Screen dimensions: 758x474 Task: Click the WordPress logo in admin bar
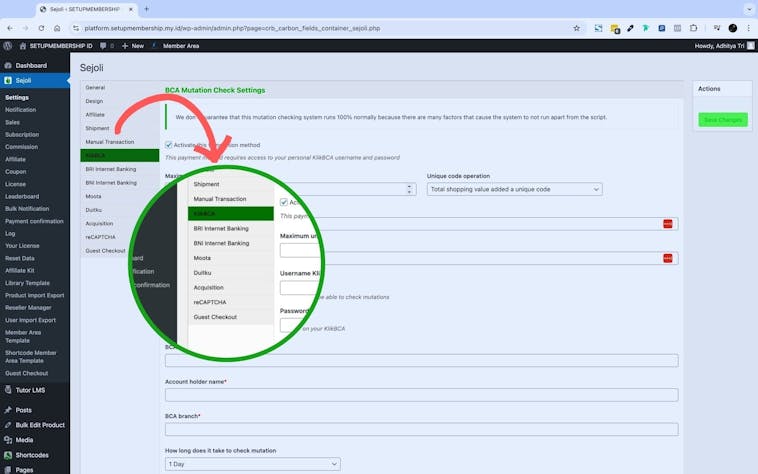point(8,46)
